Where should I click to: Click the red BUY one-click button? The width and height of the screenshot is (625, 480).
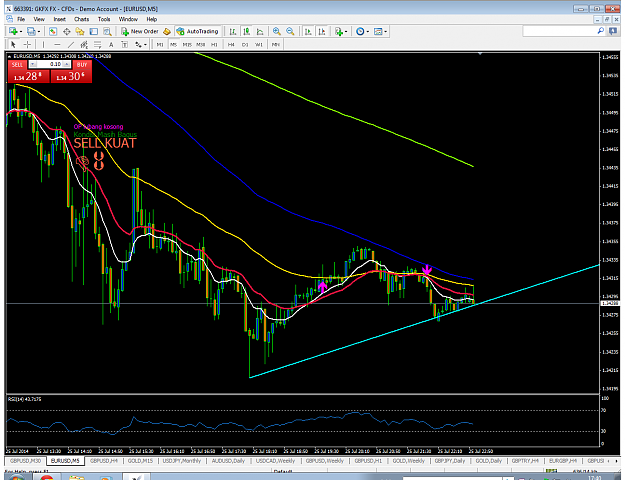coord(71,76)
